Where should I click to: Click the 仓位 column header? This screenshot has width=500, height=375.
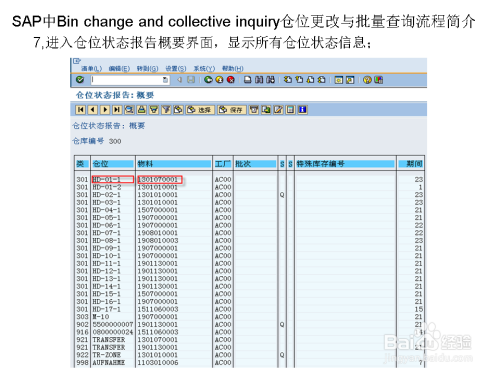pos(113,164)
